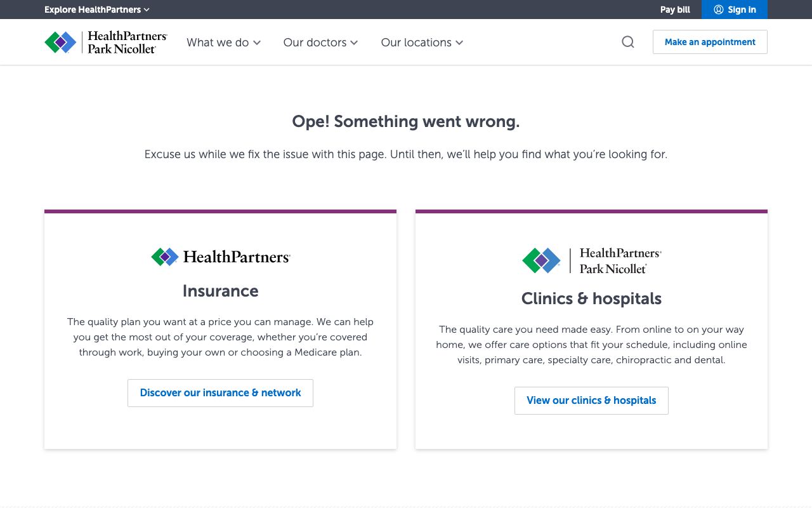Viewport: 812px width, 508px height.
Task: Click the arrow icon beside Our doctors
Action: (354, 43)
